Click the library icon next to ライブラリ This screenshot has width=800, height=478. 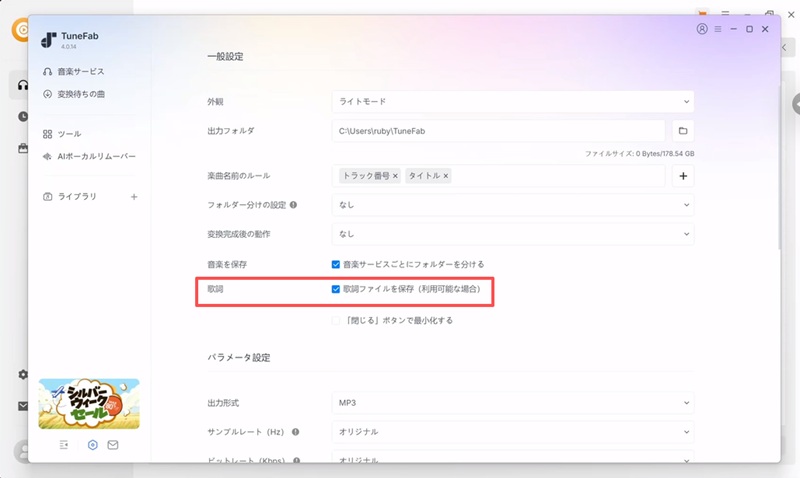click(x=47, y=196)
